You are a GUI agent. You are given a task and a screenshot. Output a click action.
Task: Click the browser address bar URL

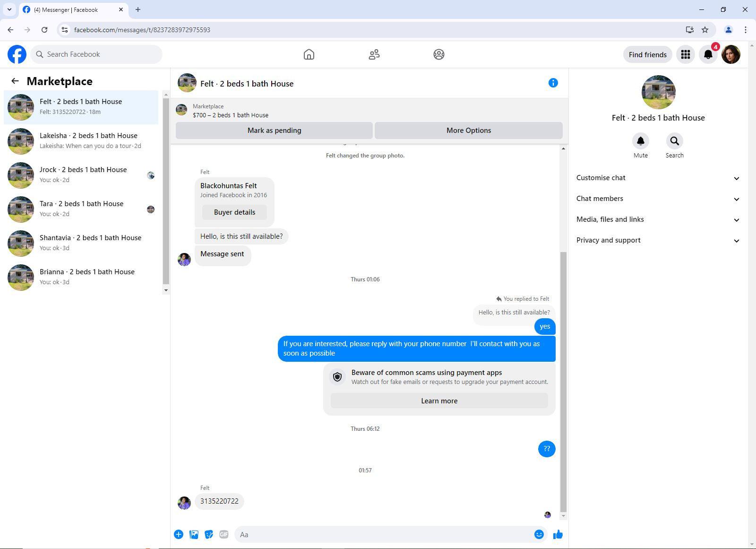point(142,30)
